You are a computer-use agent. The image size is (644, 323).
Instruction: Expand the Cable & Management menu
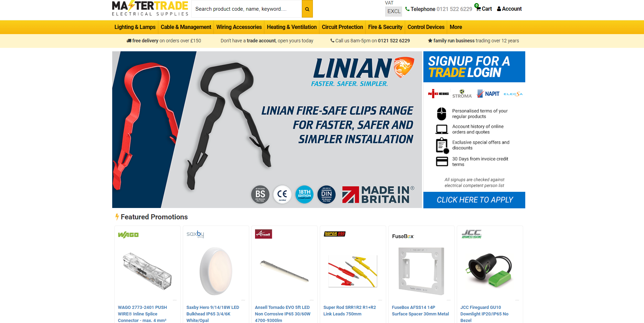[186, 27]
